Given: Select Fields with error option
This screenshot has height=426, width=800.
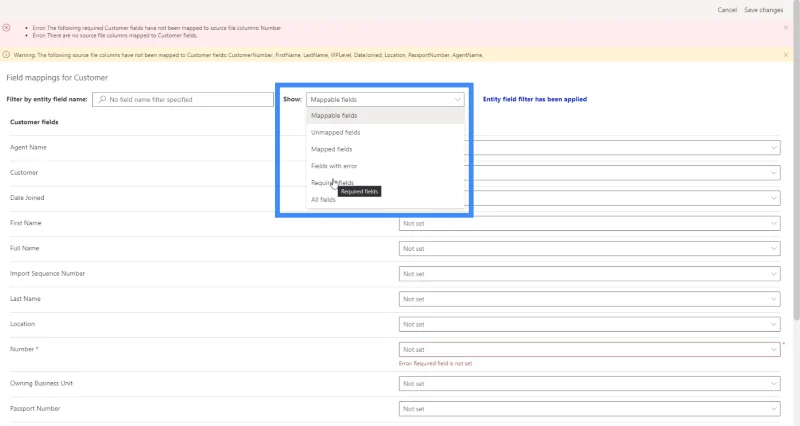Looking at the screenshot, I should coord(385,166).
